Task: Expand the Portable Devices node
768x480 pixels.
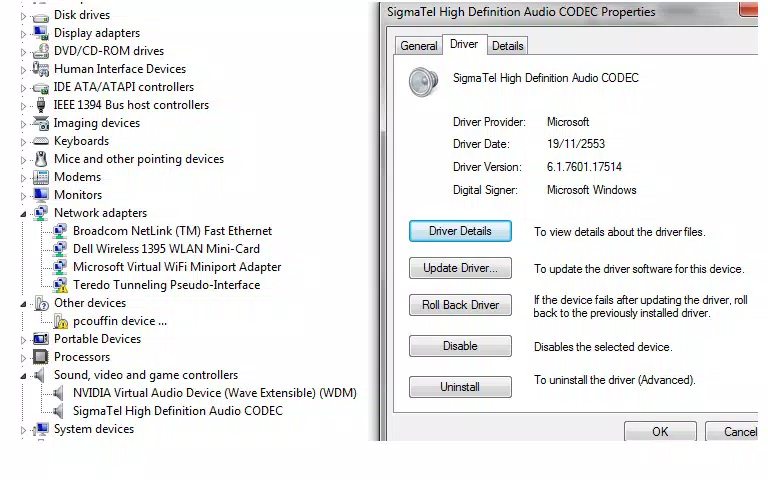Action: (23, 340)
